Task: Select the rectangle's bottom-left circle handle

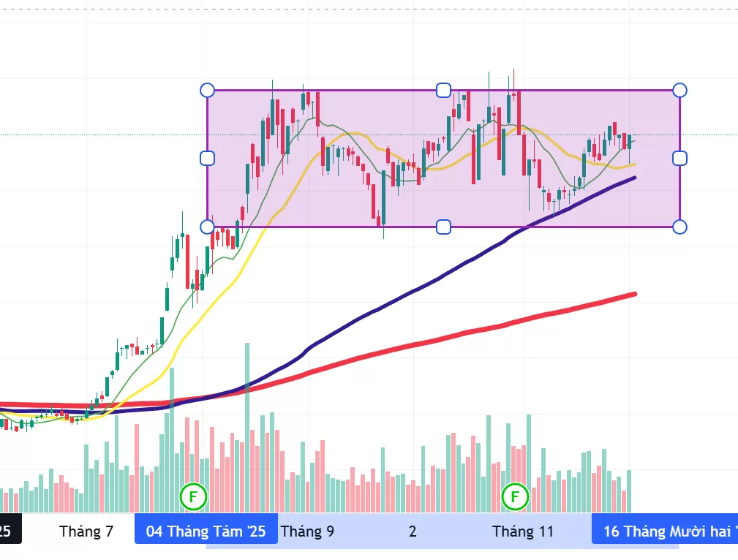Action: click(x=207, y=227)
